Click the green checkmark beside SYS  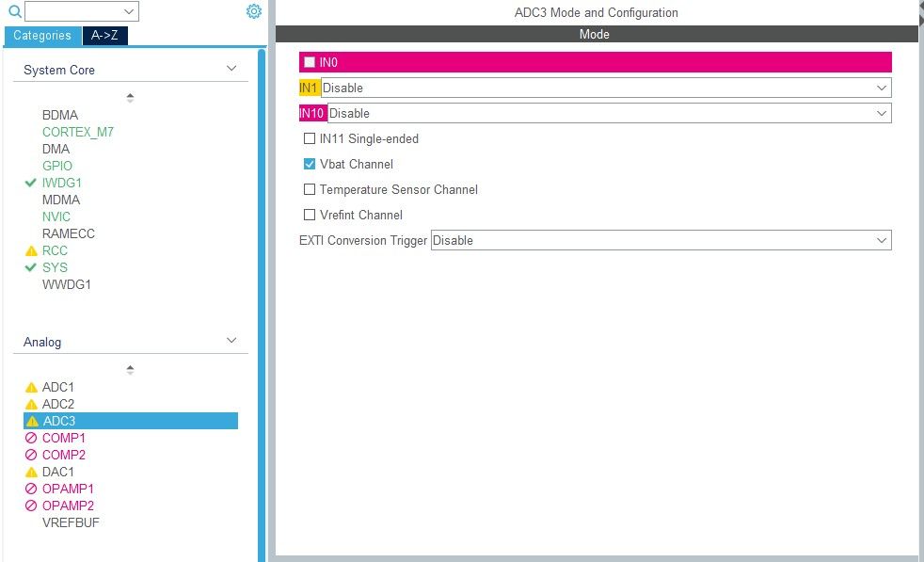click(x=31, y=267)
